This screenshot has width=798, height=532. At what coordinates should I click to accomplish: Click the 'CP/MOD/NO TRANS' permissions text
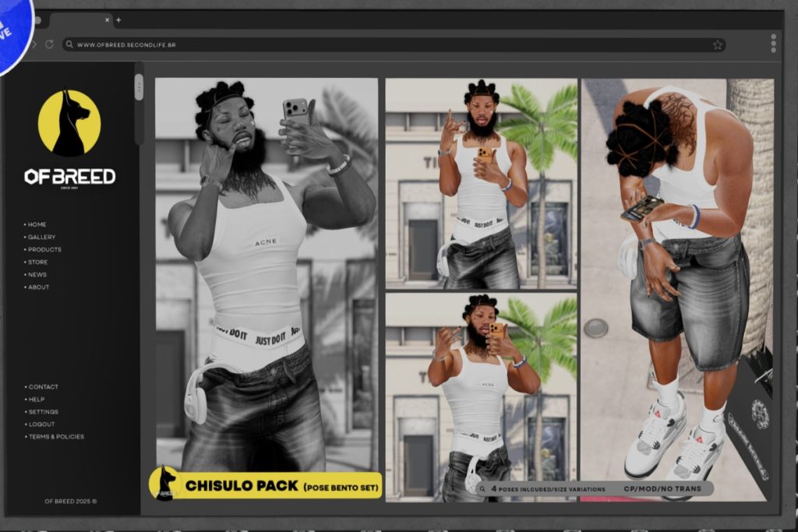pyautogui.click(x=662, y=488)
